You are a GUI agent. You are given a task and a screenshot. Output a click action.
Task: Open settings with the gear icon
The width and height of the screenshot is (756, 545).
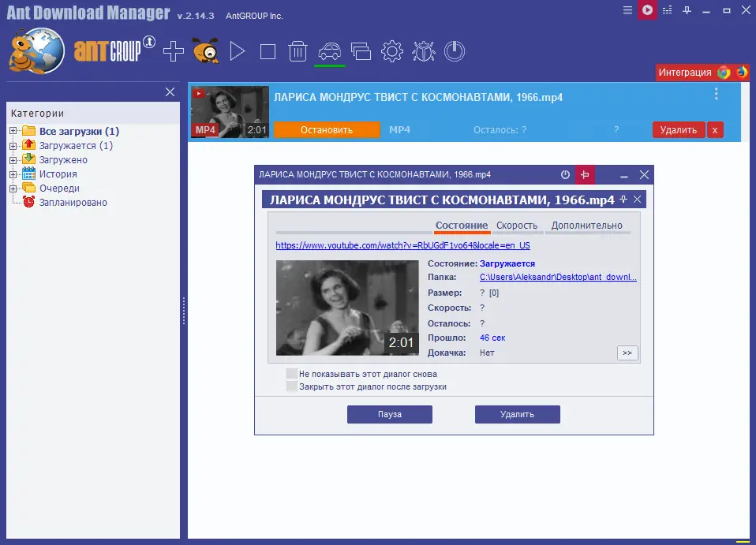click(x=392, y=51)
